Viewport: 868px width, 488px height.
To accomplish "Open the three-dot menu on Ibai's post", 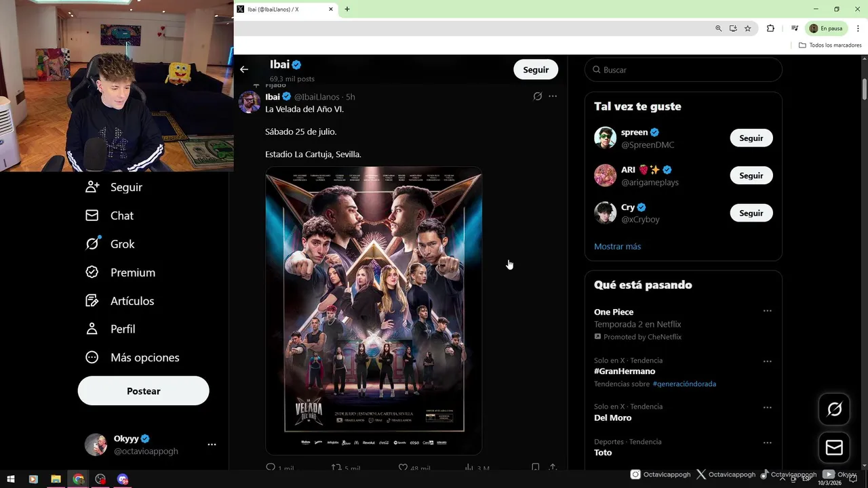I will [553, 96].
